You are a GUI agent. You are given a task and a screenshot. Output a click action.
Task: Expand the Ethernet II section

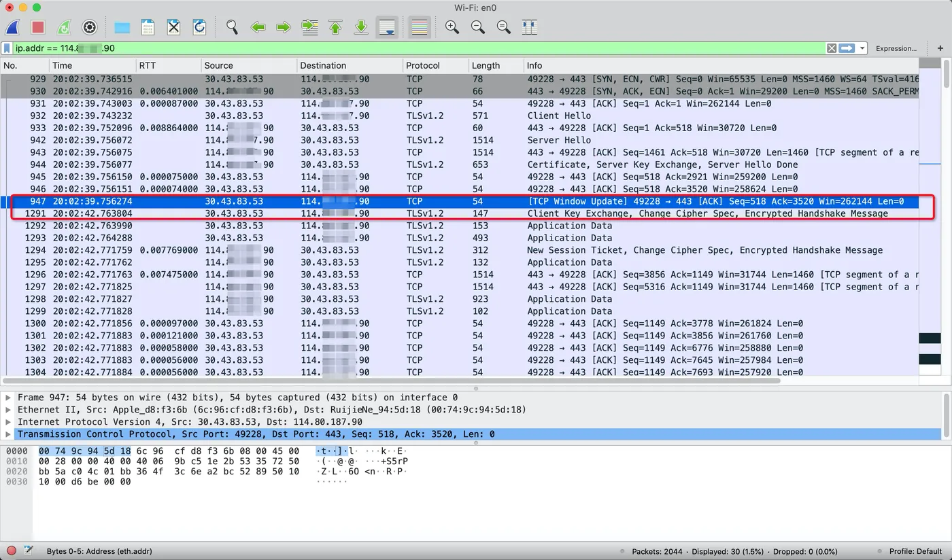tap(8, 410)
